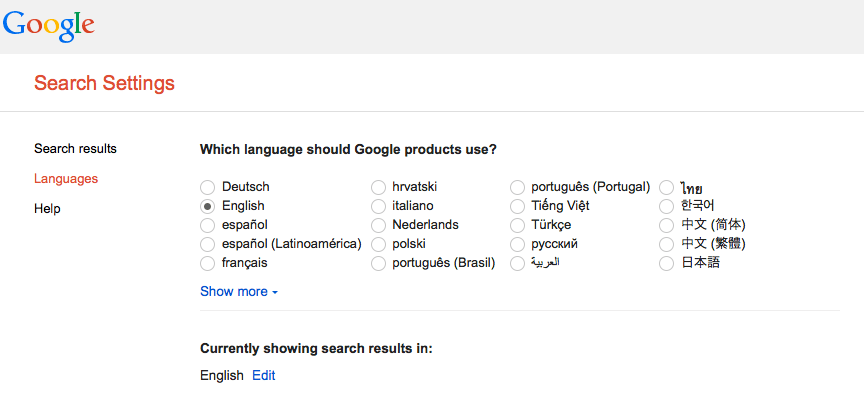
Task: Click the Google logo
Action: [x=49, y=24]
